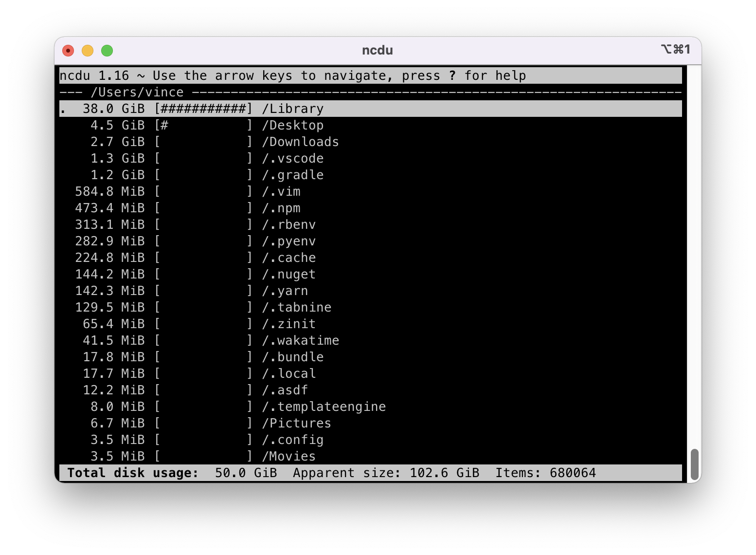This screenshot has height=555, width=756.
Task: Zoom the terminal with the green button
Action: click(107, 51)
